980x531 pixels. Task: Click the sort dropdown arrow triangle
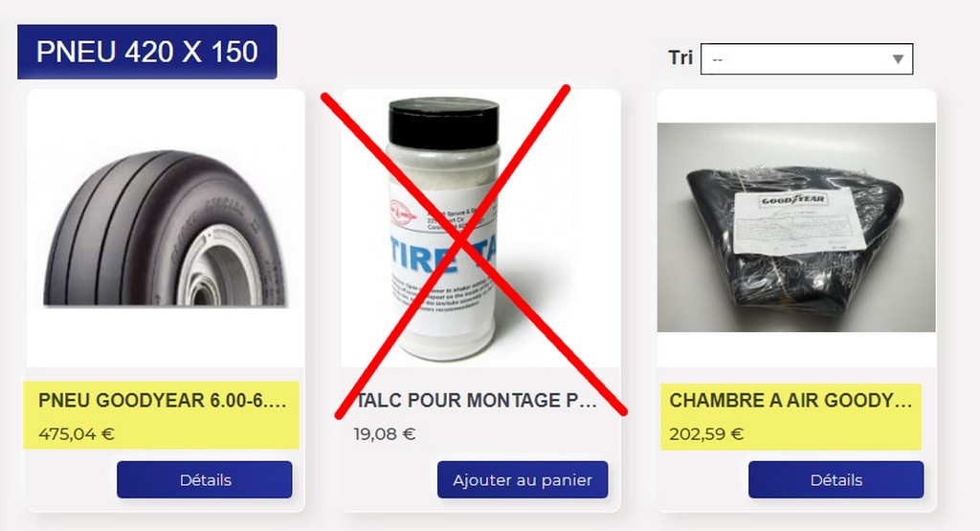click(898, 59)
